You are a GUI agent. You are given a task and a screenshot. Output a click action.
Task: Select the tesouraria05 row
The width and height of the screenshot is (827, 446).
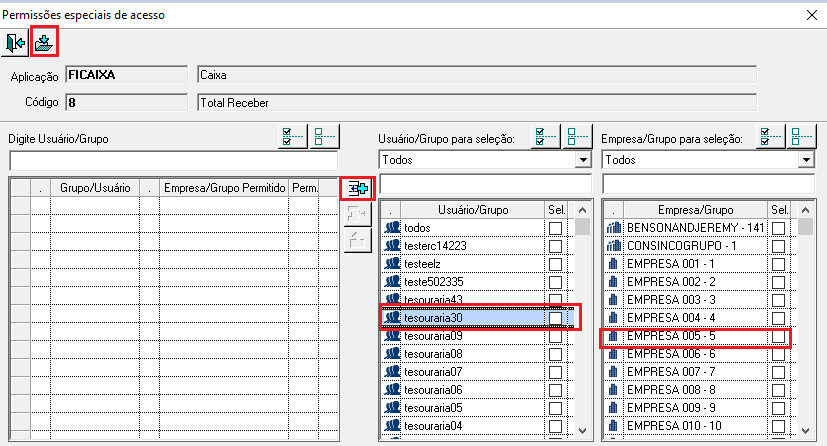[x=477, y=408]
